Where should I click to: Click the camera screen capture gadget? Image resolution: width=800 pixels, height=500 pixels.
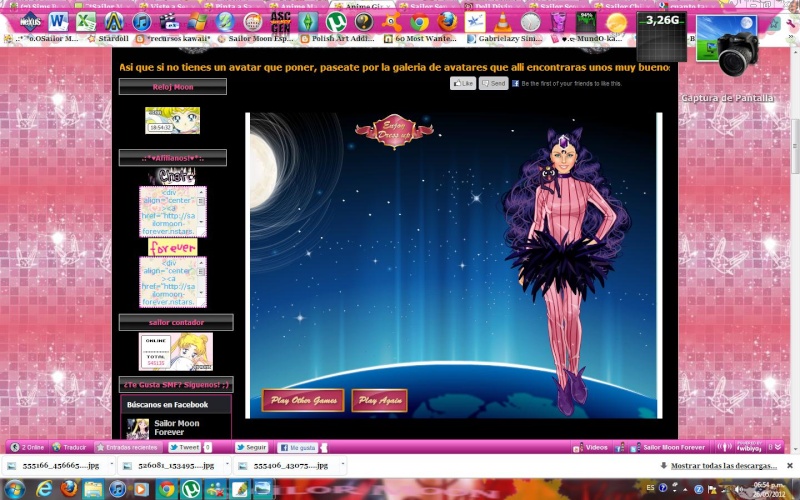727,45
